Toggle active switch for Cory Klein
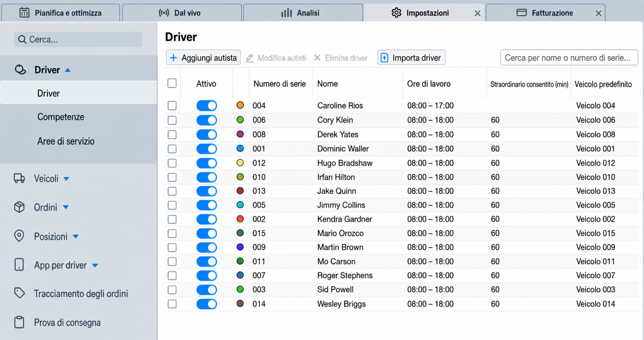Image resolution: width=644 pixels, height=340 pixels. [x=207, y=120]
